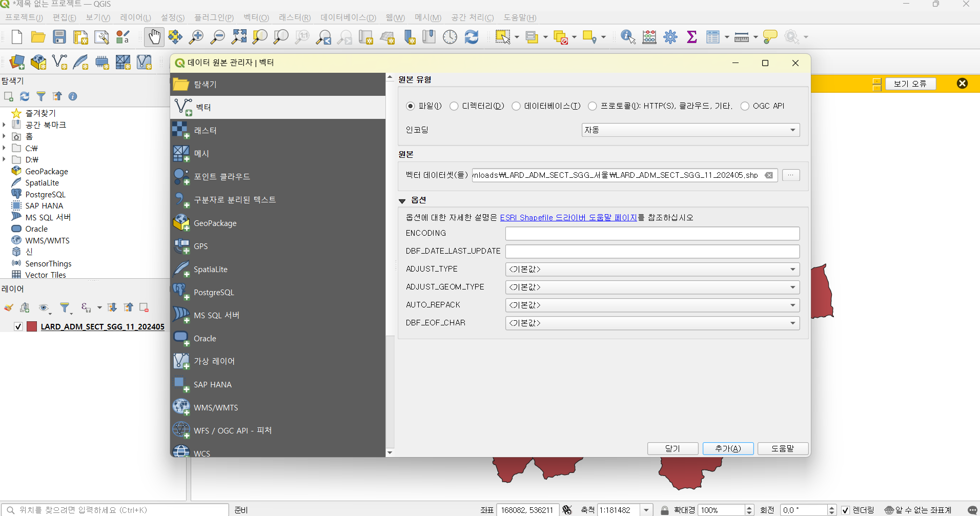Increase rotation with spinner arrow
This screenshot has width=980, height=516.
click(x=832, y=508)
